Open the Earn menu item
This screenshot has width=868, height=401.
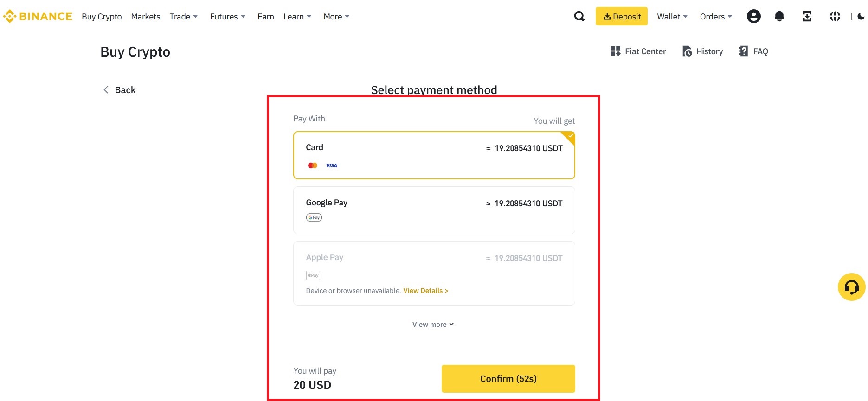coord(266,17)
